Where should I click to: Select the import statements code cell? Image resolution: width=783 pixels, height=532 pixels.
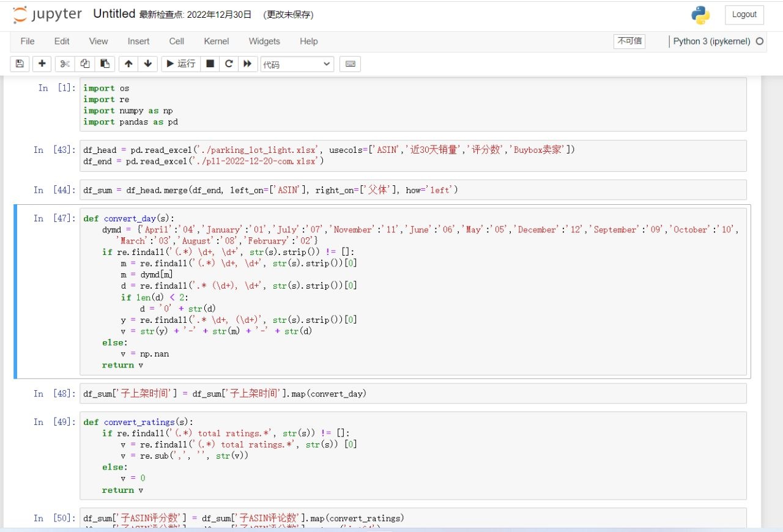pos(413,105)
